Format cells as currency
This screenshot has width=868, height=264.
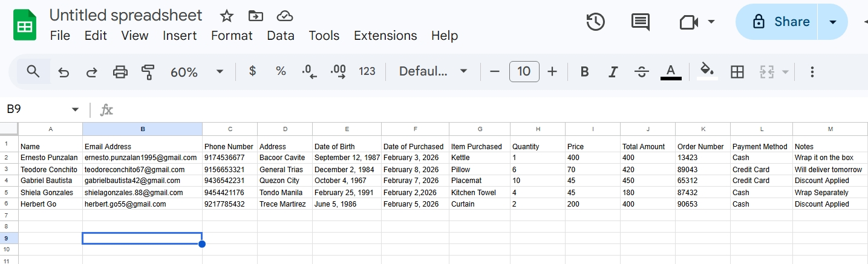(253, 71)
